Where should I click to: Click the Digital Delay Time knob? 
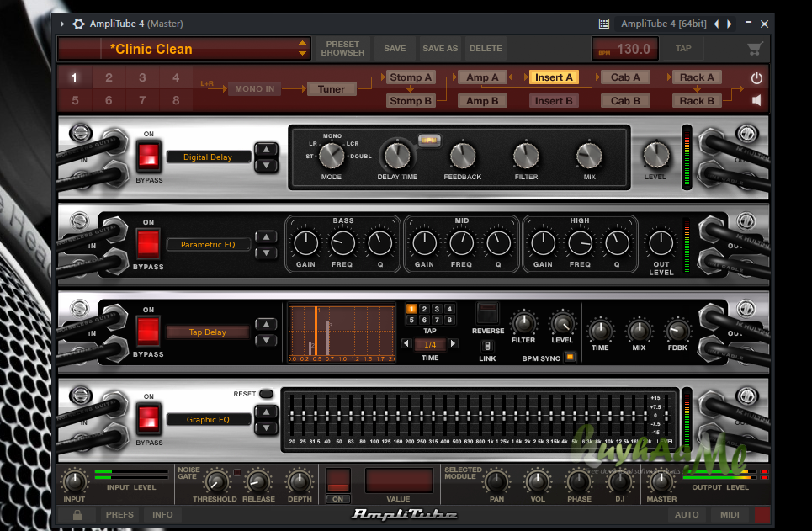(397, 155)
